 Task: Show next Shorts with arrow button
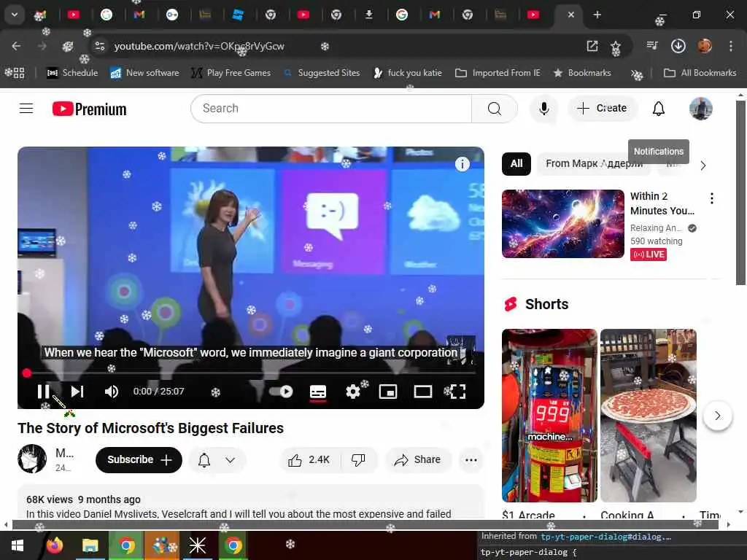[x=718, y=416]
